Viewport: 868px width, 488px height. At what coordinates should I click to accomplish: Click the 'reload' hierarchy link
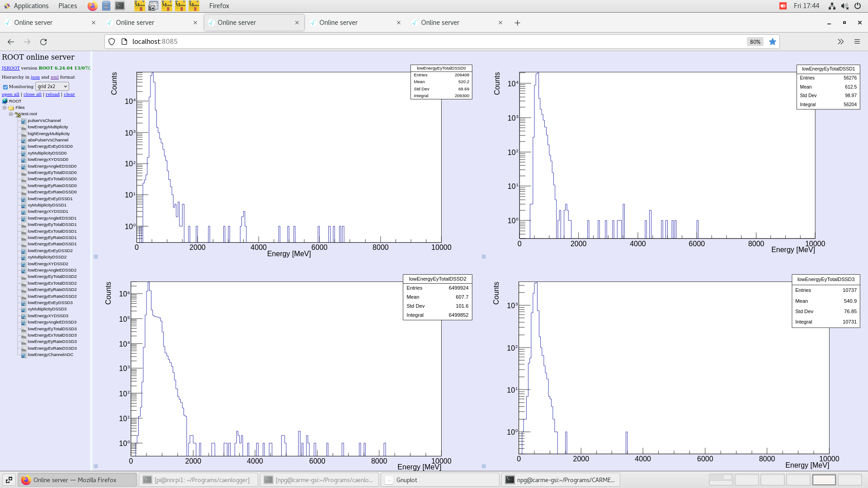tap(52, 94)
